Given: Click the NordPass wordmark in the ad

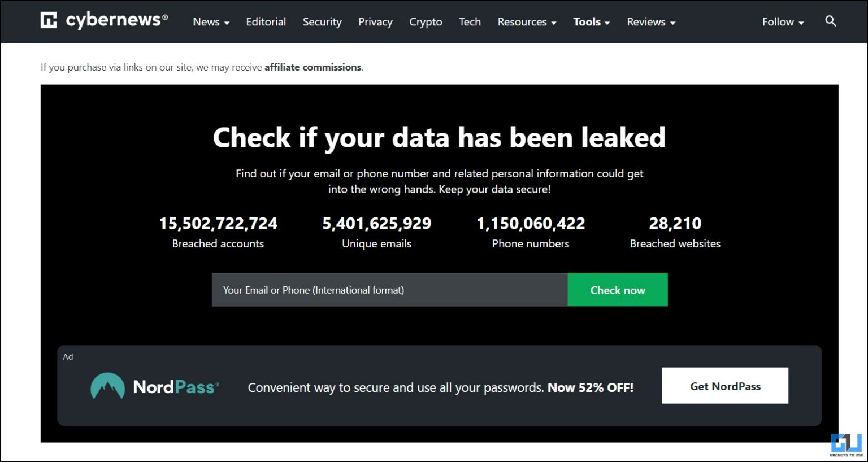Looking at the screenshot, I should [176, 386].
